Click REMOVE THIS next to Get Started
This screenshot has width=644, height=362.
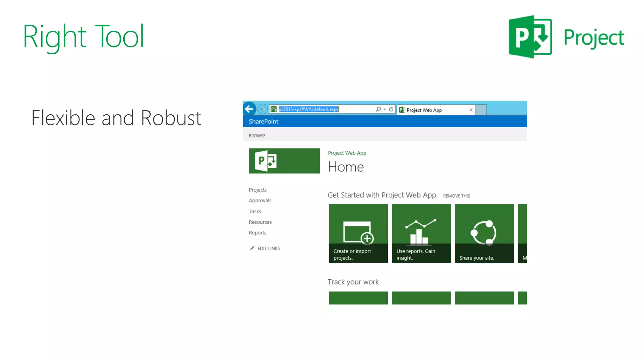[x=457, y=196]
